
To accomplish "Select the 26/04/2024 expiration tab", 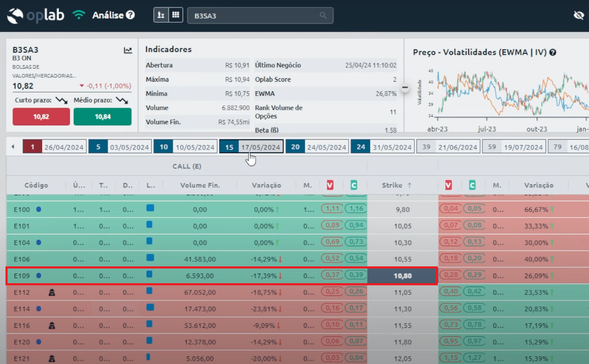I will tap(55, 147).
